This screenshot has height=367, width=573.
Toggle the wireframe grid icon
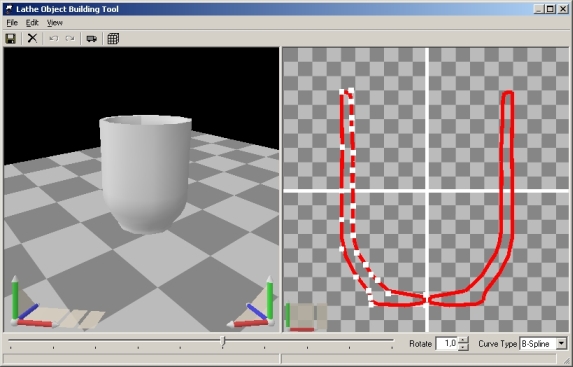[113, 38]
